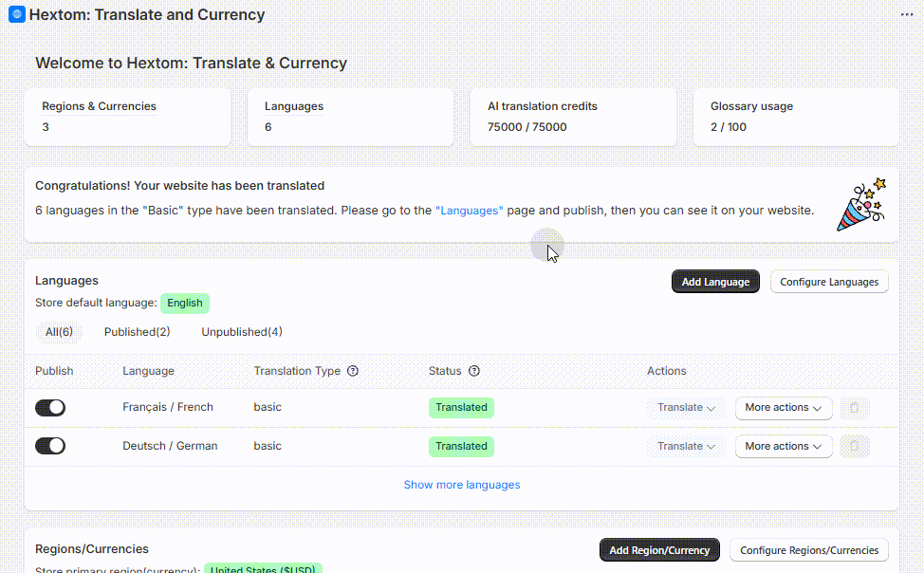The image size is (924, 573).
Task: Follow the "Languages" page link
Action: click(469, 211)
